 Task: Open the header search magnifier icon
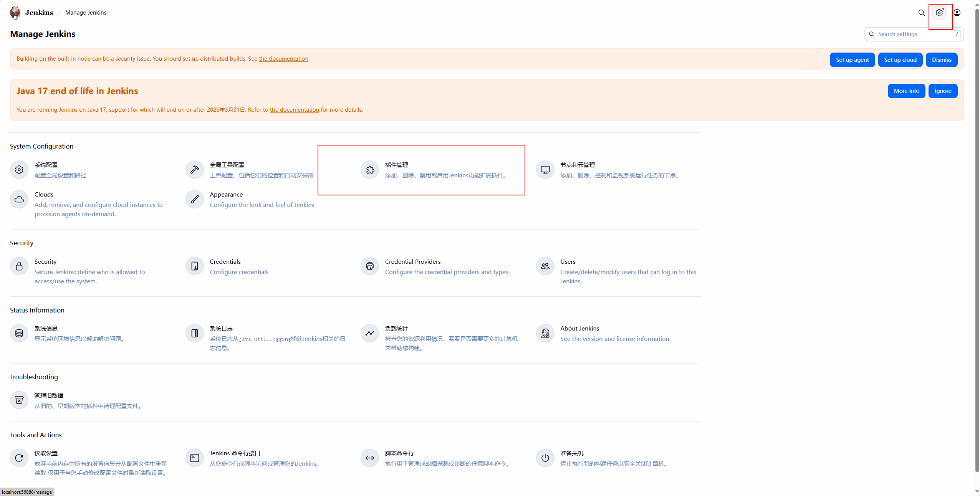[921, 13]
